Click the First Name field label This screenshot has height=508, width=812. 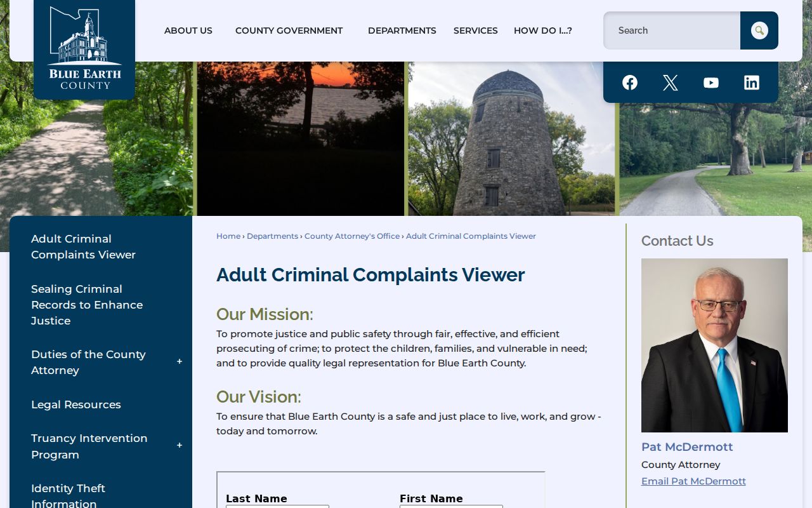click(x=431, y=498)
